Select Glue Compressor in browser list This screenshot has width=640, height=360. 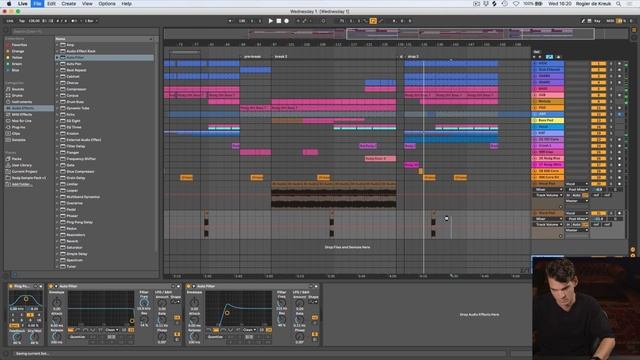(x=80, y=171)
